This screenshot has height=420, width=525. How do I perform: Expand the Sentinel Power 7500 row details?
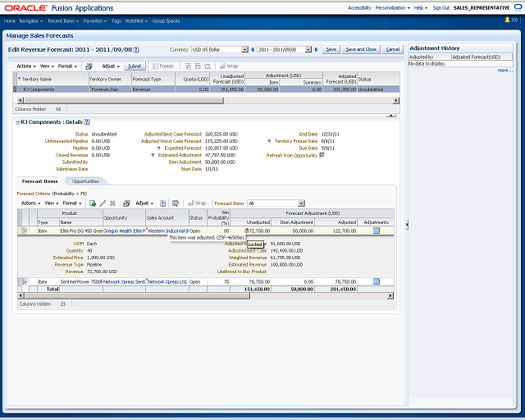25,281
